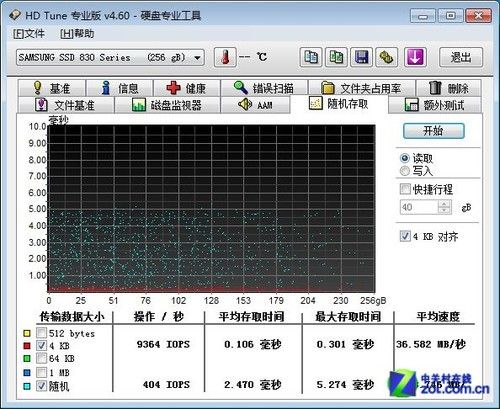Click the 退出 exit button

(461, 57)
